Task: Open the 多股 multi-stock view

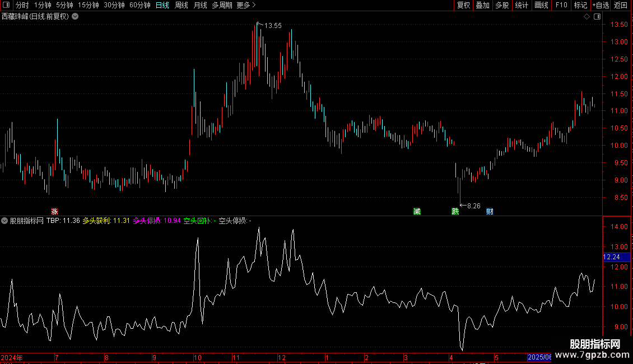Action: pyautogui.click(x=502, y=5)
